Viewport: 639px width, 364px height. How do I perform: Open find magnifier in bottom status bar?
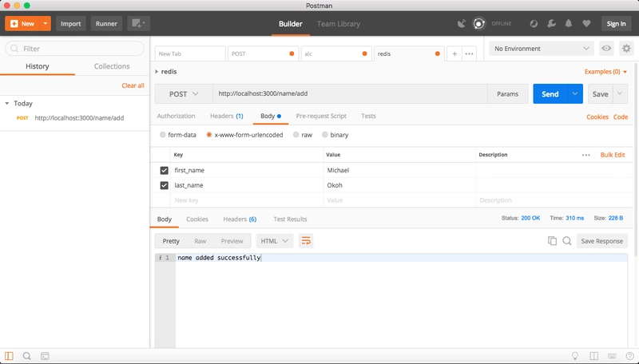(27, 356)
